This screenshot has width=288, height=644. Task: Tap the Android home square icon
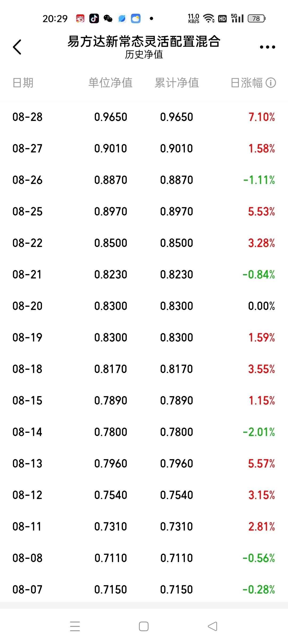[x=144, y=626]
